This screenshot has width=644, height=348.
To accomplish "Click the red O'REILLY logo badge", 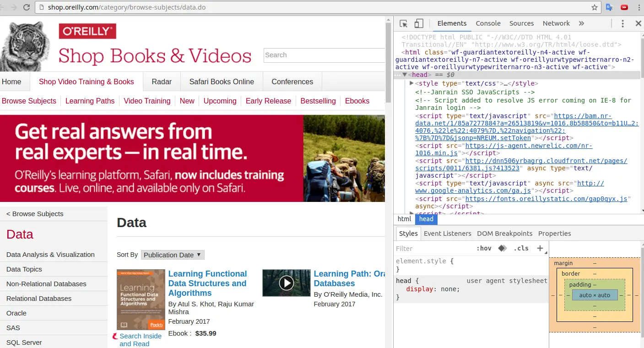I will click(x=87, y=31).
